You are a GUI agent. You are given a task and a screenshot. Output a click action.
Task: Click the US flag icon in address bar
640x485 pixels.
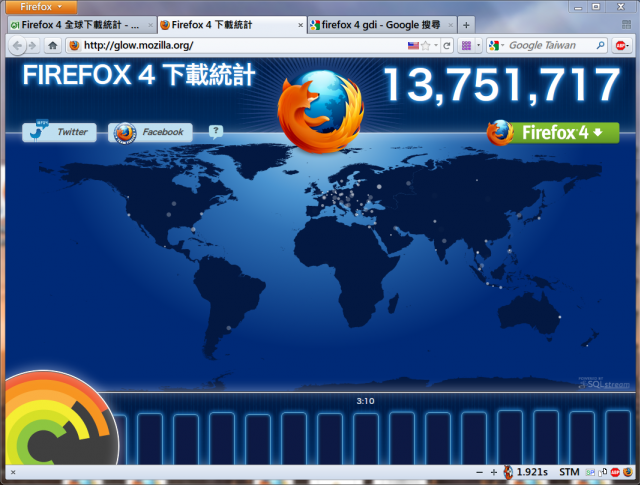(413, 45)
